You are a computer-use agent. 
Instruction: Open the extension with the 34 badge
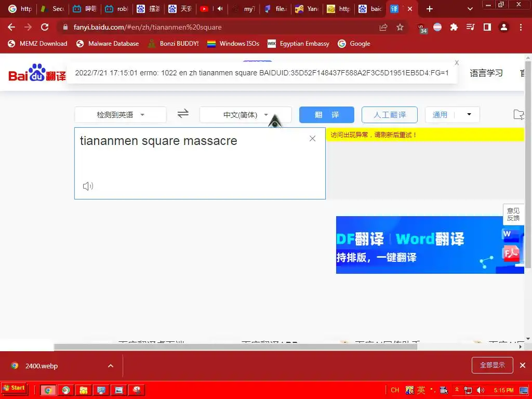pyautogui.click(x=422, y=29)
